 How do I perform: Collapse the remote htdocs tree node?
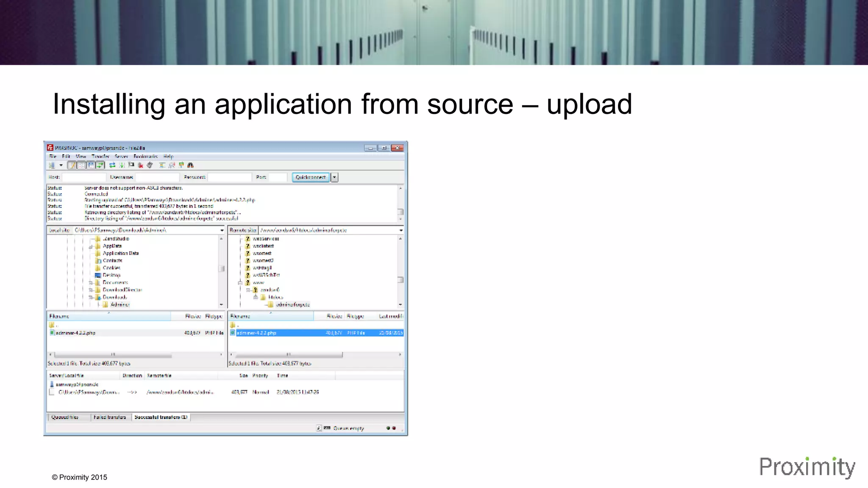click(x=256, y=297)
